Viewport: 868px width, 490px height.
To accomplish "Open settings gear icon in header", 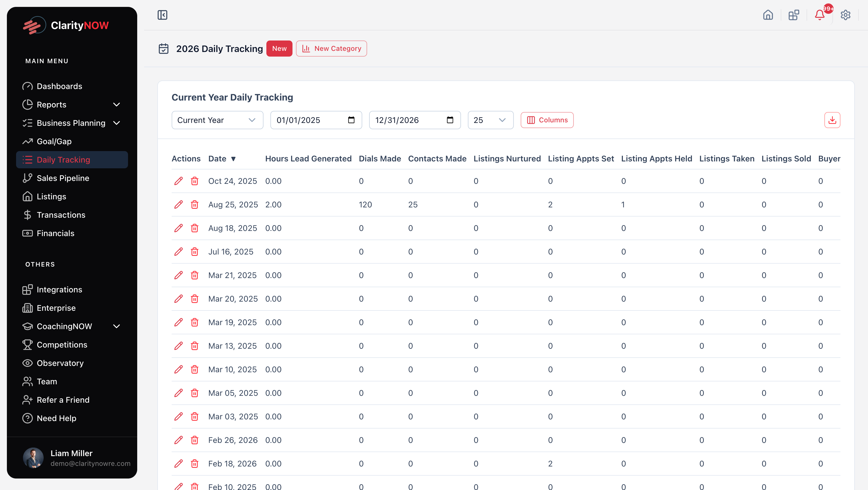I will coord(845,15).
